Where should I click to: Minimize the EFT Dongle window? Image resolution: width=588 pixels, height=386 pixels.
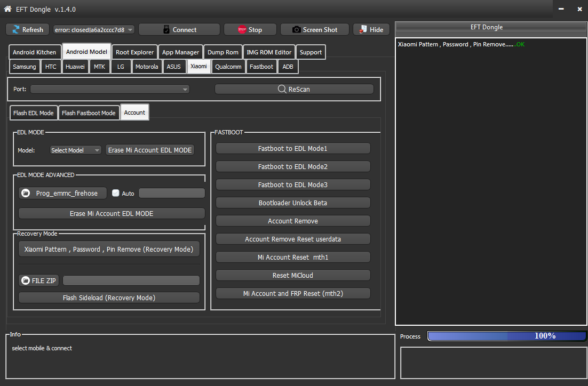click(561, 9)
